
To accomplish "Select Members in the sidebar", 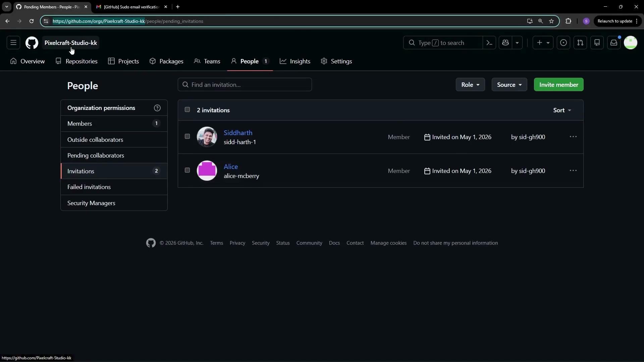I will [114, 124].
